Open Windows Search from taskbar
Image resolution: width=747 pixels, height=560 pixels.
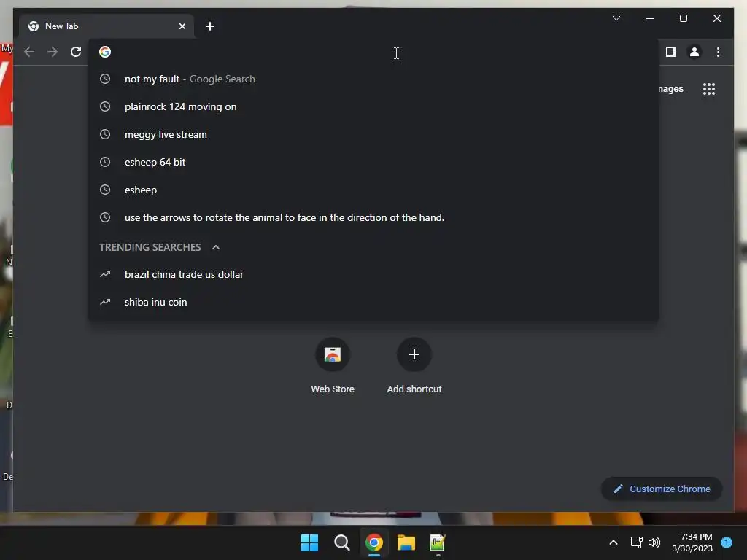(x=341, y=542)
